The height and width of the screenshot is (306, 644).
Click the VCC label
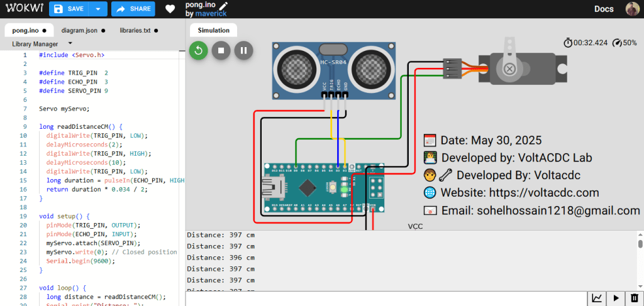[x=415, y=226]
